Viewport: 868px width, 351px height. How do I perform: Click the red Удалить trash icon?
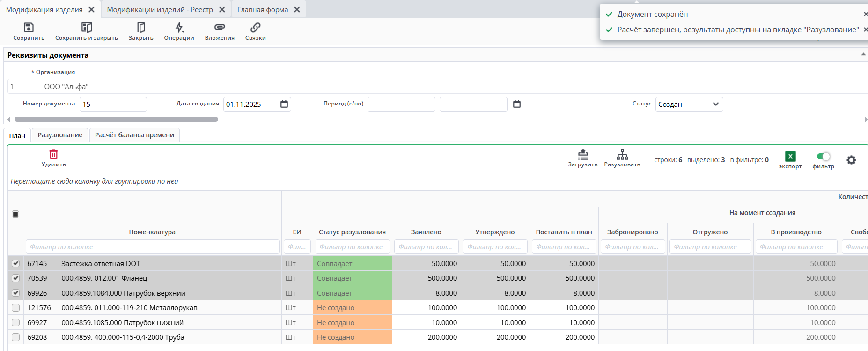54,155
